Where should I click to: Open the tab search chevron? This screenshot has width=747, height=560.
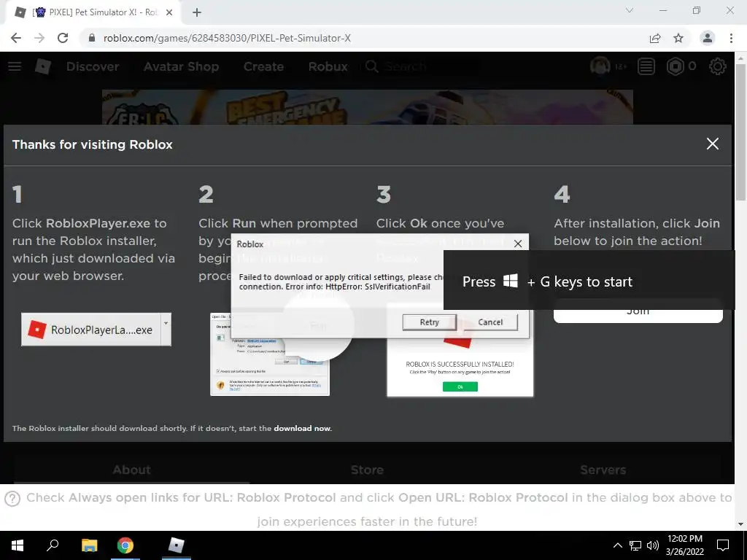[630, 10]
